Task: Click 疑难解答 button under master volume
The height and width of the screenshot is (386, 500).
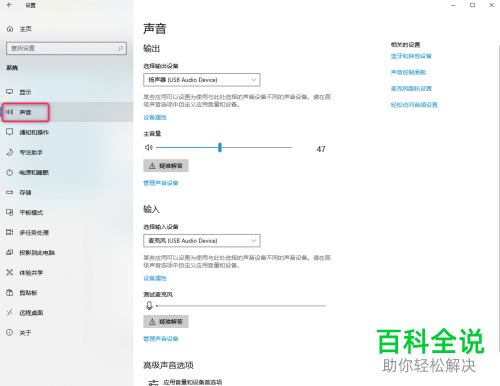Action: point(166,166)
